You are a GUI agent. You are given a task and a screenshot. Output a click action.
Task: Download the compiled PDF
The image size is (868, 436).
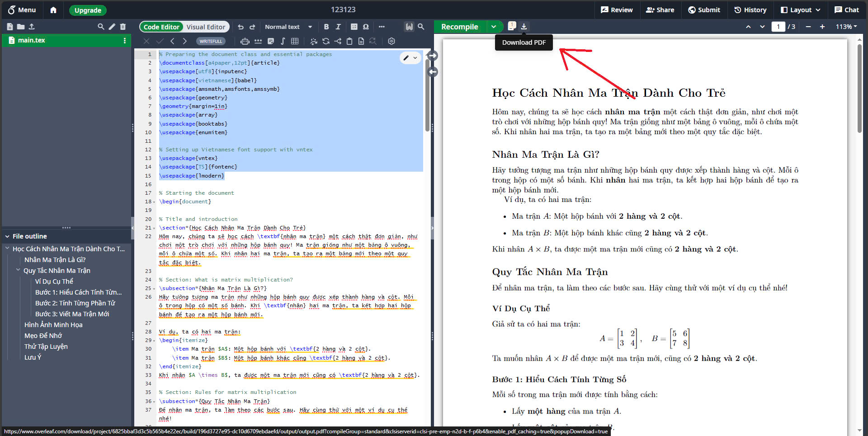point(524,26)
